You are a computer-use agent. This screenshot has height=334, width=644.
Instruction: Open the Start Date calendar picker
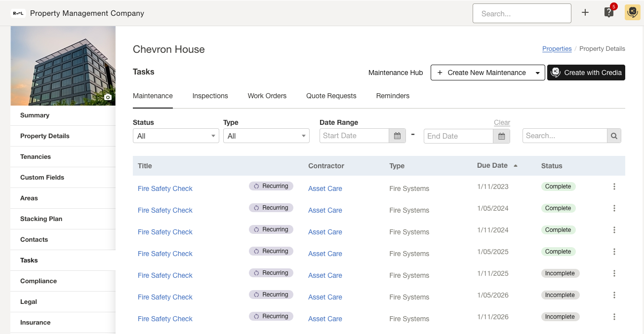(397, 136)
